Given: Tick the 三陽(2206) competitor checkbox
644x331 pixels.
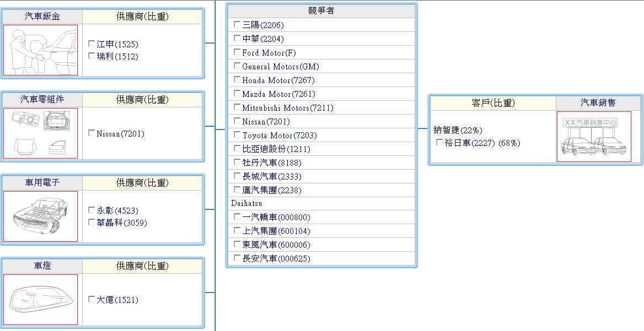Looking at the screenshot, I should tap(237, 24).
